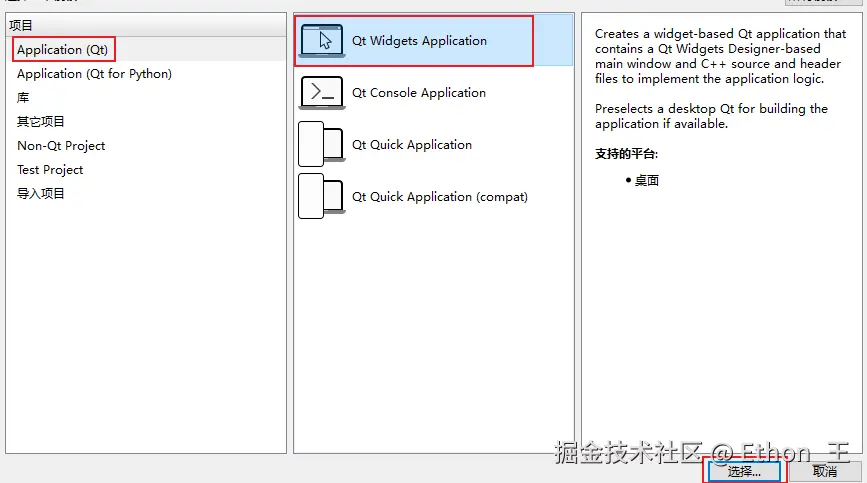This screenshot has width=867, height=483.
Task: Select the 其它项目 category
Action: (x=40, y=122)
